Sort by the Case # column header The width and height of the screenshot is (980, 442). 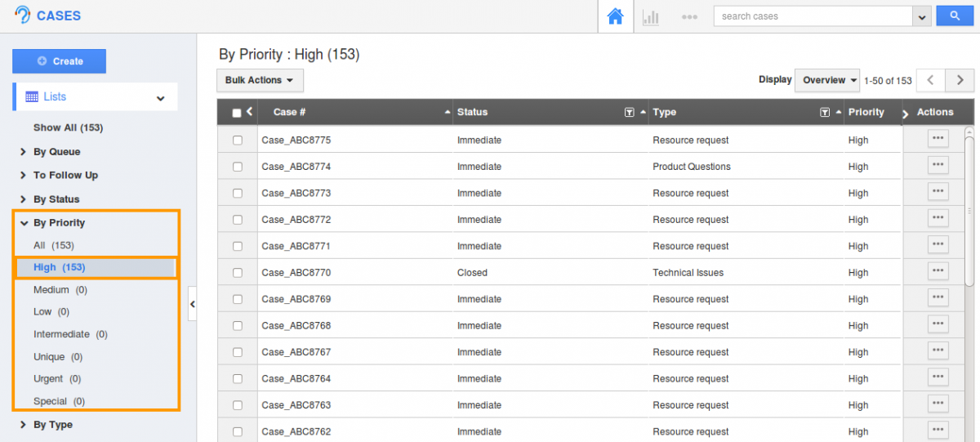[290, 112]
